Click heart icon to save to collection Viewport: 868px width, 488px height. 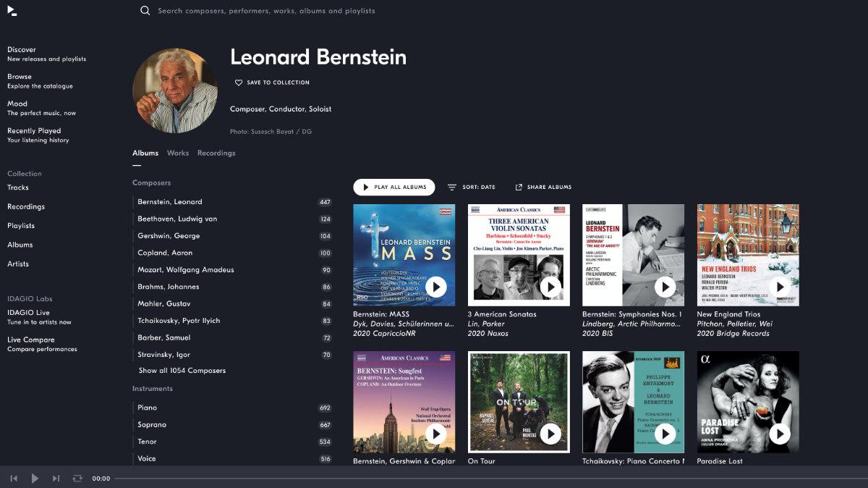click(x=239, y=83)
